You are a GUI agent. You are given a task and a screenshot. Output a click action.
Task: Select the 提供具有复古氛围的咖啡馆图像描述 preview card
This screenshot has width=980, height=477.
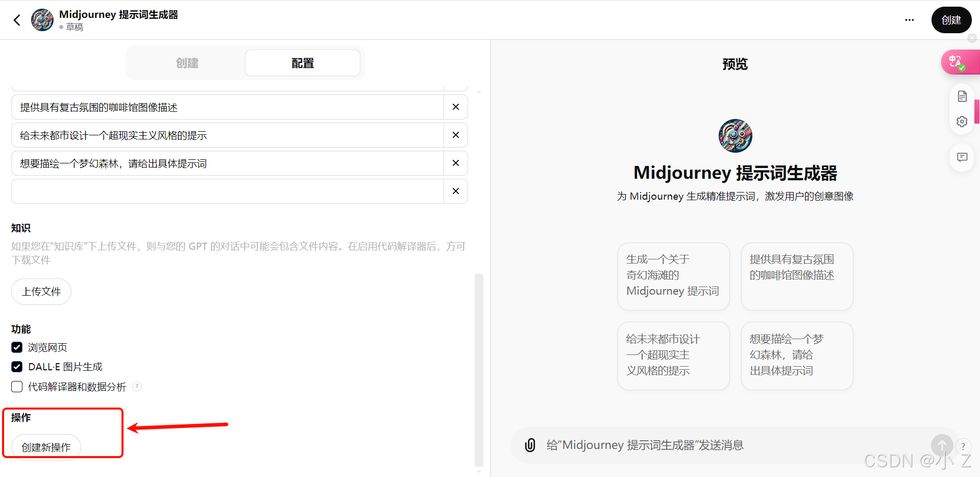[797, 276]
